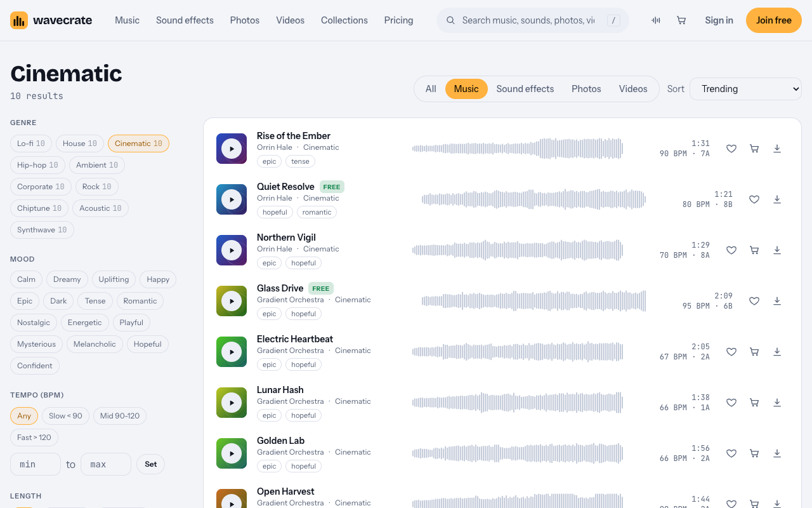Image resolution: width=812 pixels, height=508 pixels.
Task: Enable the Synthwave genre filter
Action: tap(42, 230)
